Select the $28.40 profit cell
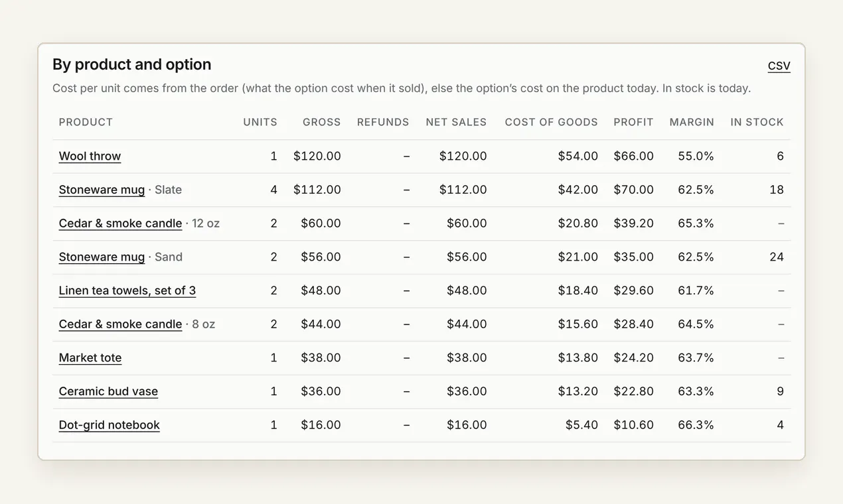Viewport: 843px width, 504px height. pyautogui.click(x=634, y=324)
